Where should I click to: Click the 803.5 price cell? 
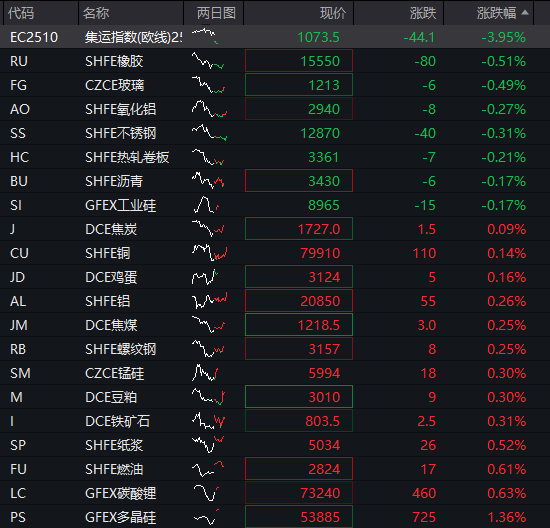pos(299,421)
